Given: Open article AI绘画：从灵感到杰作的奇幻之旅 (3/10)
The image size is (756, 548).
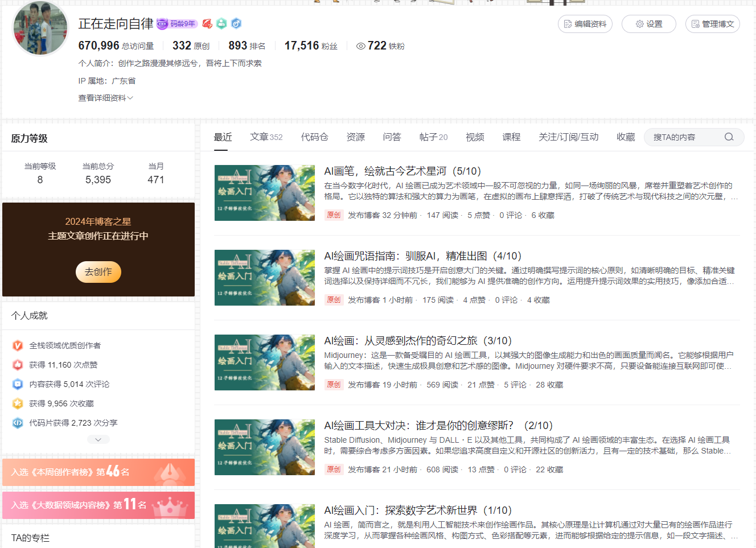Looking at the screenshot, I should (418, 341).
